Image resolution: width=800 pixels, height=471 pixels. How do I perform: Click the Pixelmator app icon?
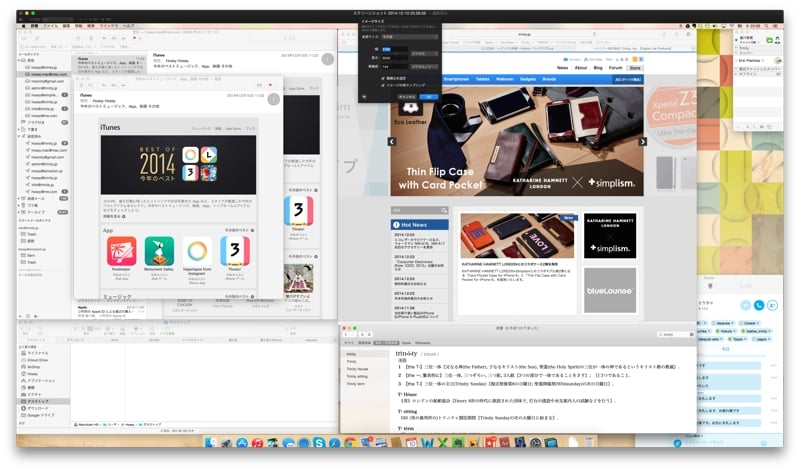[122, 250]
